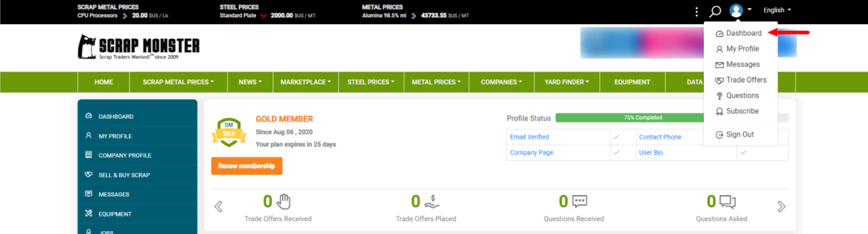Open the English language dropdown

[777, 10]
